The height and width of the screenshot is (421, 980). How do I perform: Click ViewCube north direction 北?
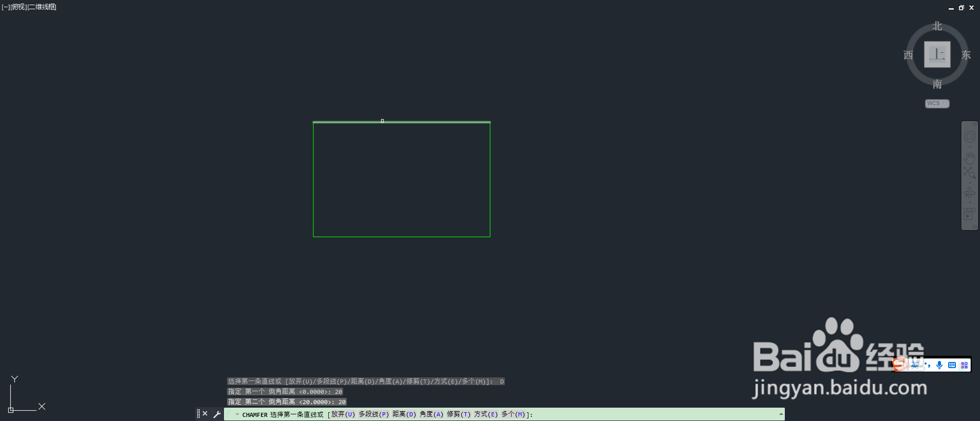point(937,26)
